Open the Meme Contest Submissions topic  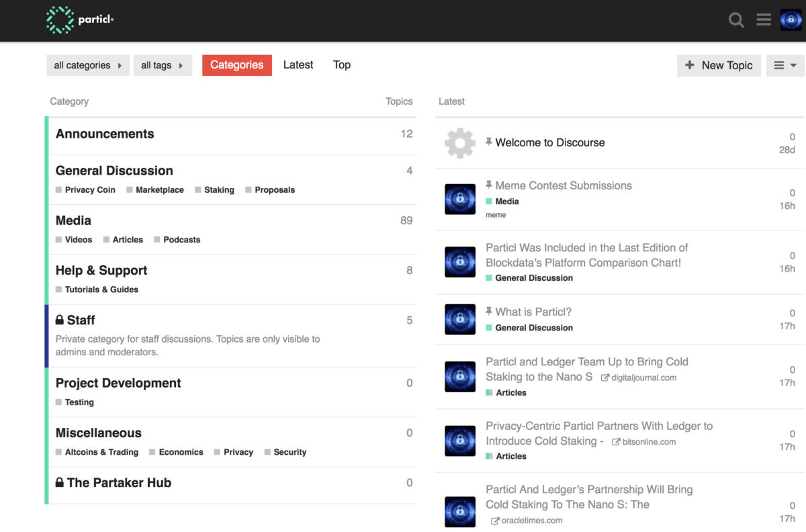click(x=564, y=185)
